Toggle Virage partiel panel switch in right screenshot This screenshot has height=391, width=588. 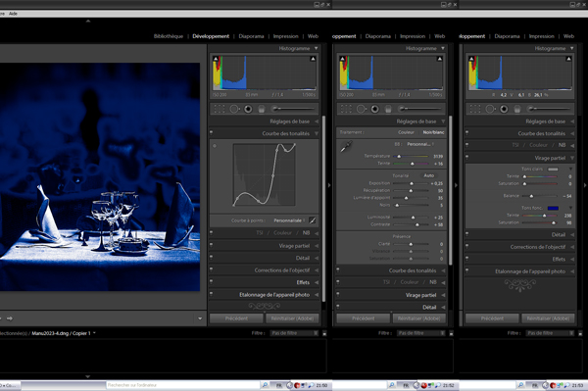(x=467, y=157)
